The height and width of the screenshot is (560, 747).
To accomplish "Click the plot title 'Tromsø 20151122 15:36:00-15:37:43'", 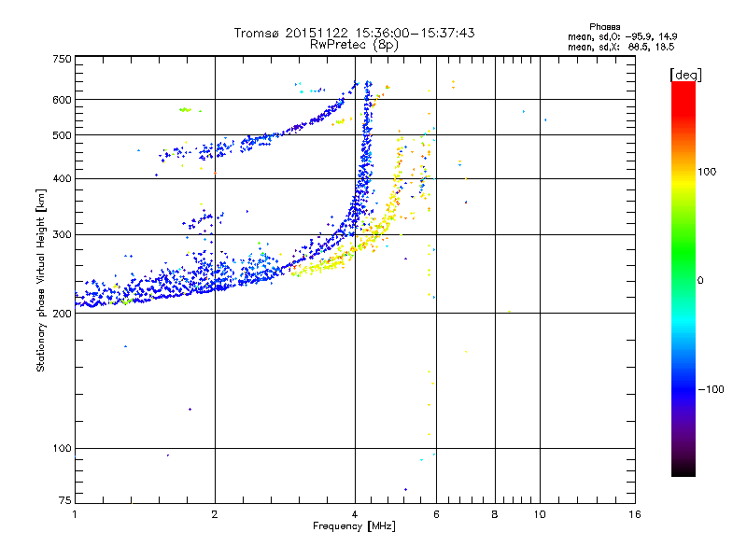I will [x=354, y=33].
